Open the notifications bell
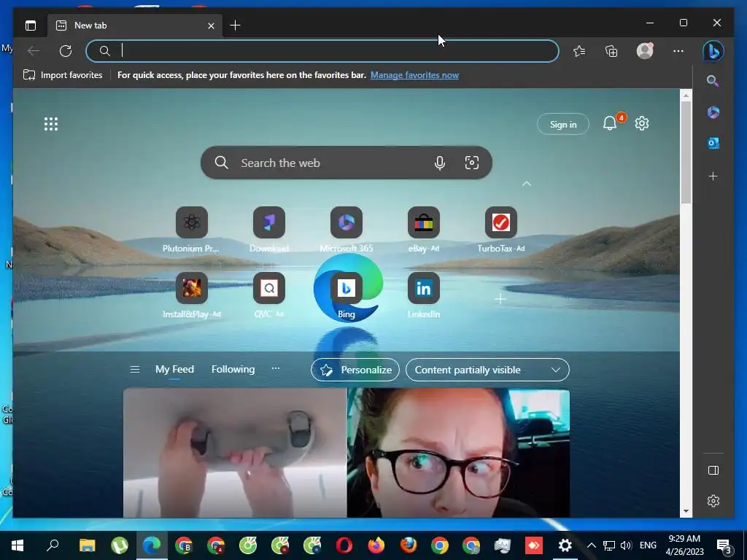This screenshot has width=747, height=560. click(610, 123)
